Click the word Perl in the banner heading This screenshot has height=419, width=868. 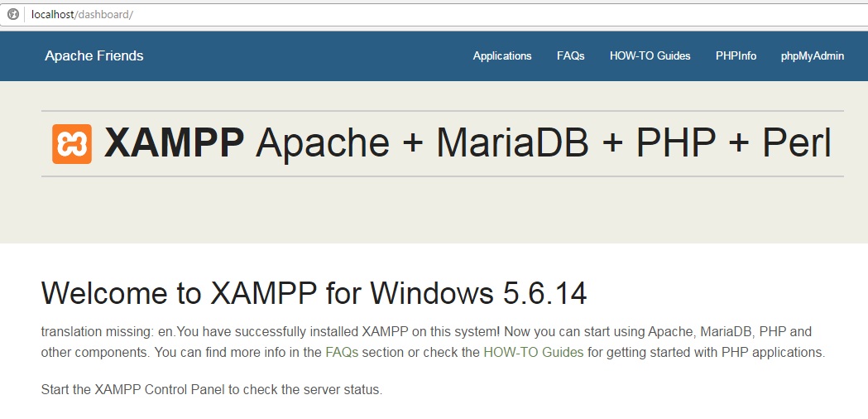pyautogui.click(x=796, y=144)
